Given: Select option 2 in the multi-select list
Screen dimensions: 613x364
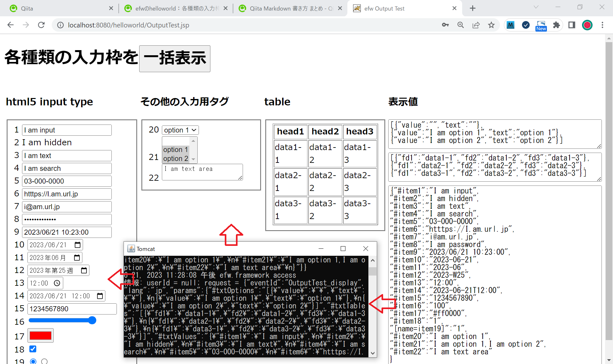Looking at the screenshot, I should pyautogui.click(x=176, y=158).
